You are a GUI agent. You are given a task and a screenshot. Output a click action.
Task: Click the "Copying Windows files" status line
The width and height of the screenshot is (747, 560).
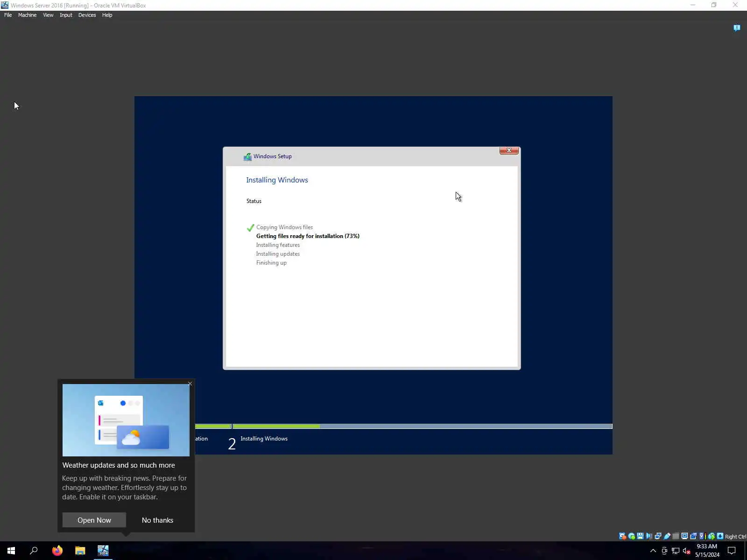click(284, 227)
